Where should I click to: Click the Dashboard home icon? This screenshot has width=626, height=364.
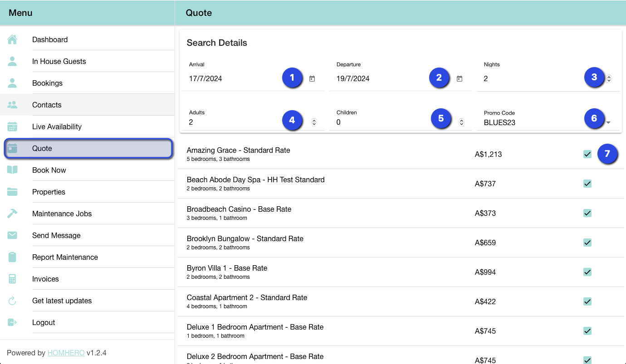[12, 40]
